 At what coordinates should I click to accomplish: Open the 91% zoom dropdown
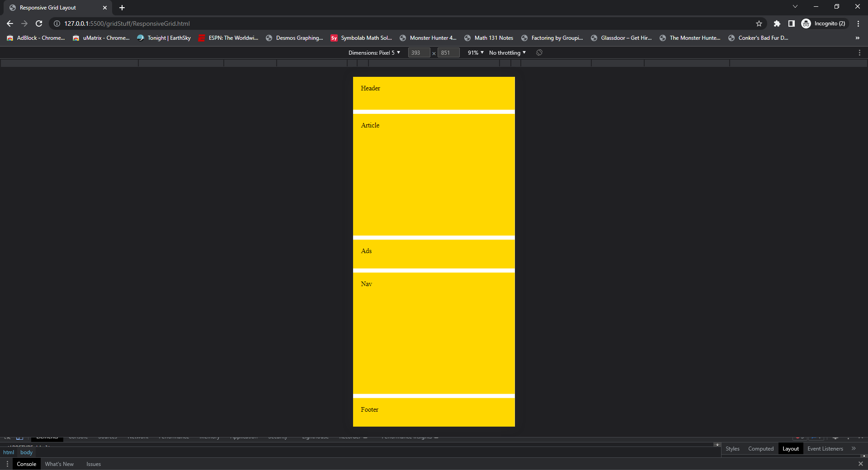coord(476,53)
